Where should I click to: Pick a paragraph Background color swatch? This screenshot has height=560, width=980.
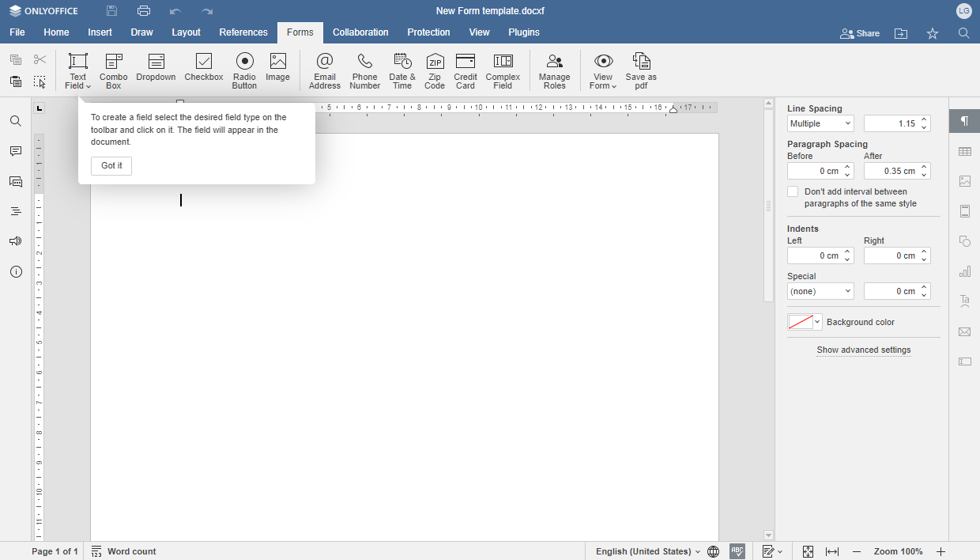[x=801, y=322]
